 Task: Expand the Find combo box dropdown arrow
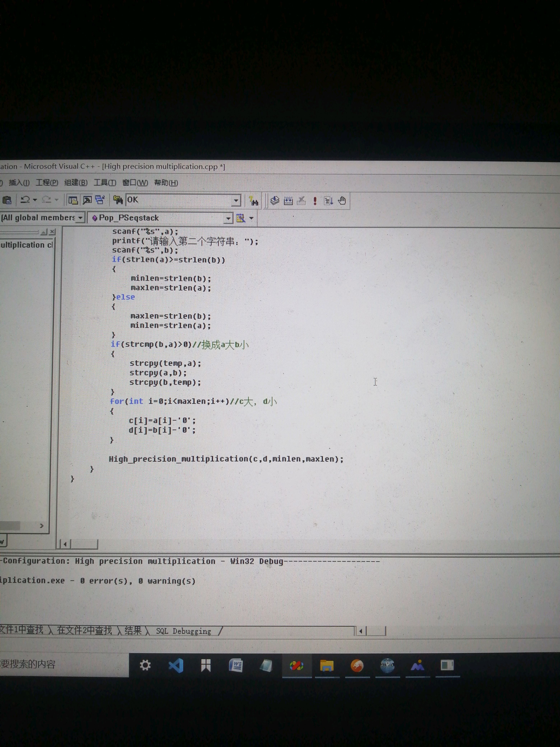pyautogui.click(x=236, y=201)
